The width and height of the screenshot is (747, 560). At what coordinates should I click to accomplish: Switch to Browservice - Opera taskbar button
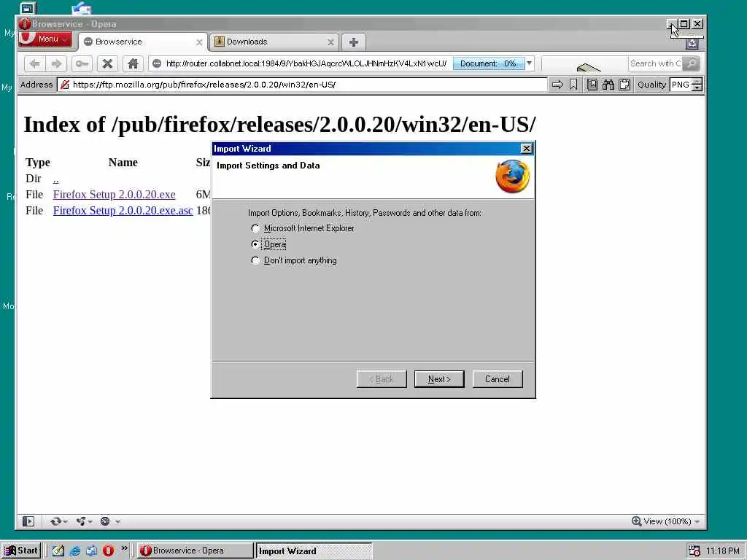196,551
